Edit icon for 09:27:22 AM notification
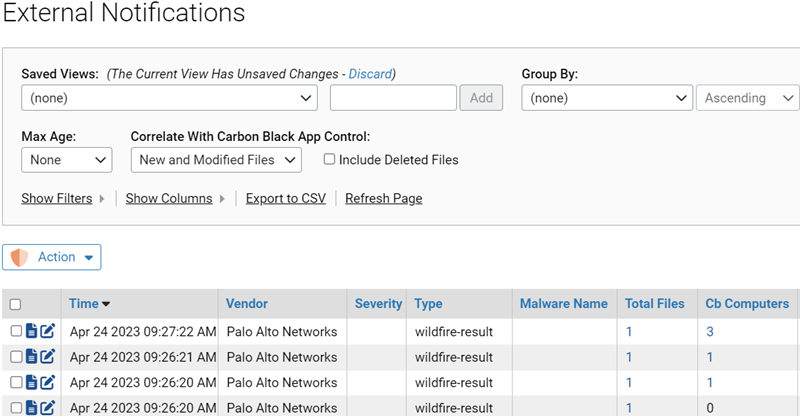This screenshot has width=800, height=417. click(x=47, y=331)
